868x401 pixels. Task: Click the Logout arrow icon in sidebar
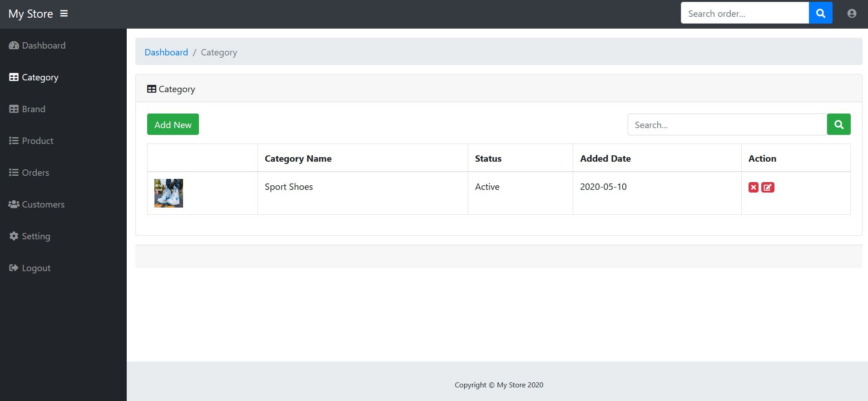14,268
